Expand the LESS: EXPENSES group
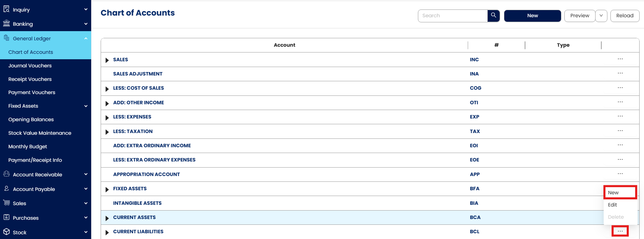 (107, 118)
